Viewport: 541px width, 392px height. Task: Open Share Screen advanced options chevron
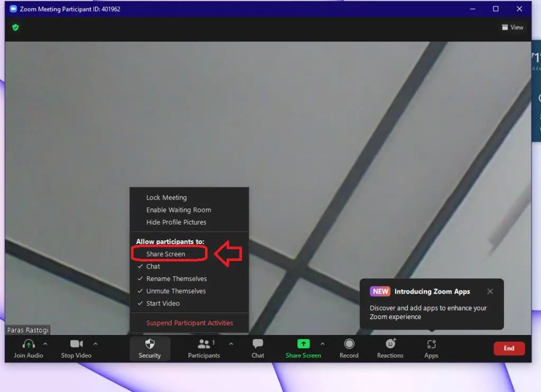point(323,344)
